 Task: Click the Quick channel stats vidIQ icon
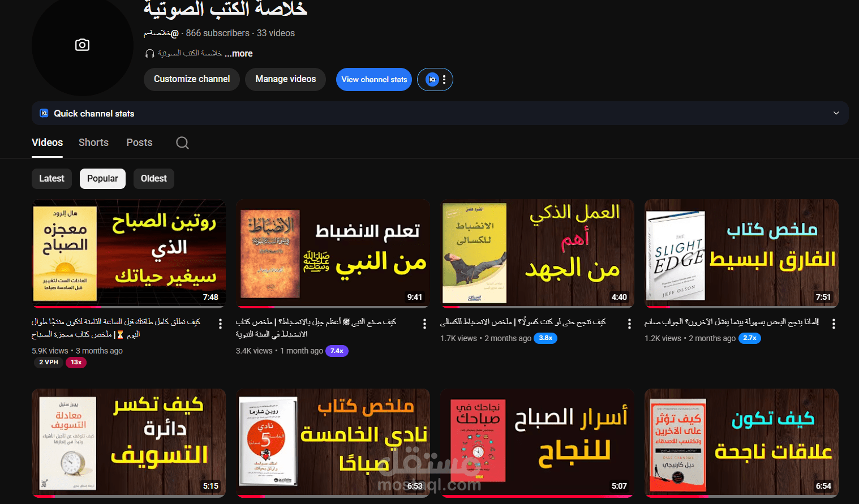pyautogui.click(x=44, y=113)
